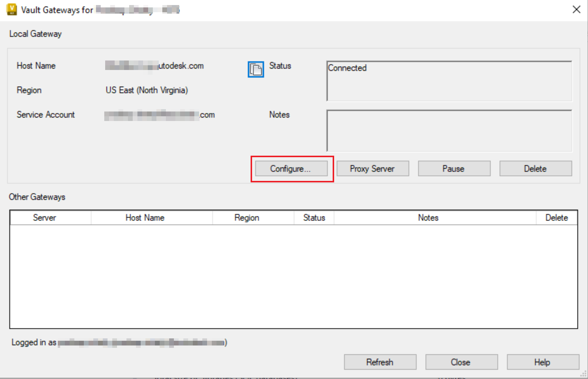Open Help for Vault Gateways
The image size is (588, 379).
[x=543, y=362]
